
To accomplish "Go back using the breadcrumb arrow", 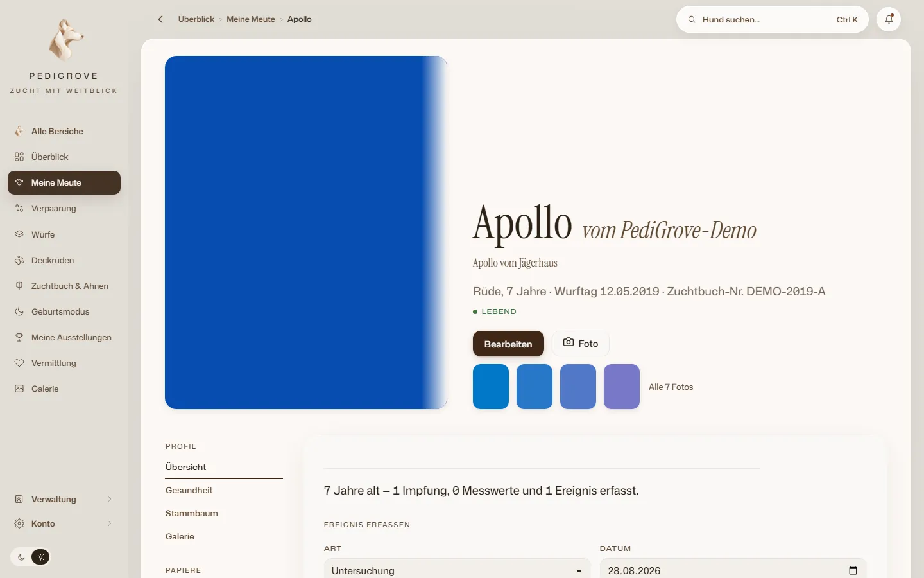I will click(160, 19).
